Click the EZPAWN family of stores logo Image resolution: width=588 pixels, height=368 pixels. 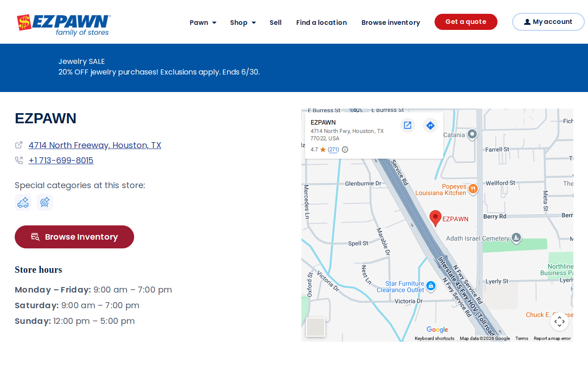64,25
